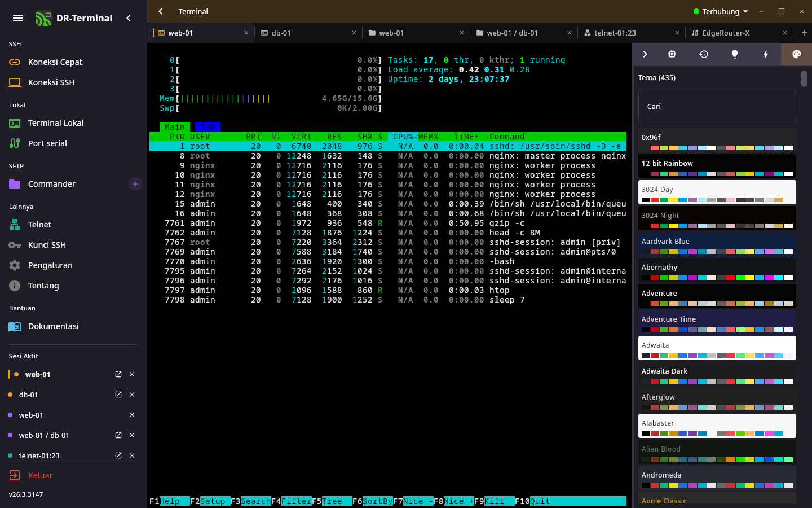Click F6 SortBy in htop footer
The image size is (812, 508).
pos(373,501)
